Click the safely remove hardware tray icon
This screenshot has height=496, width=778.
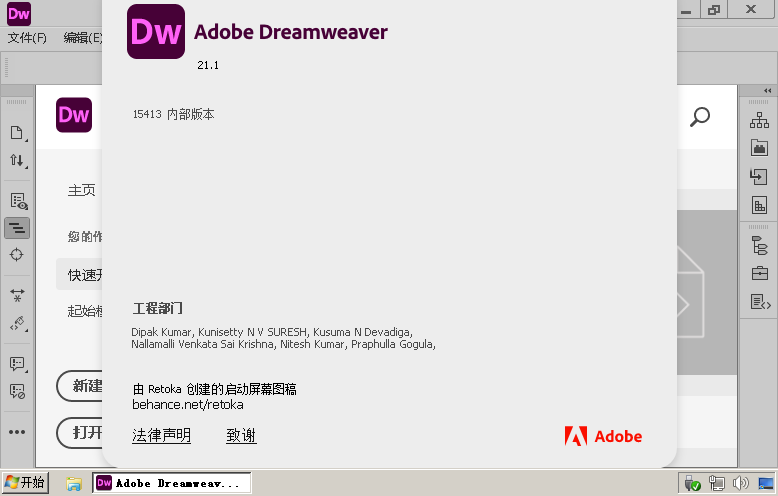coord(692,483)
